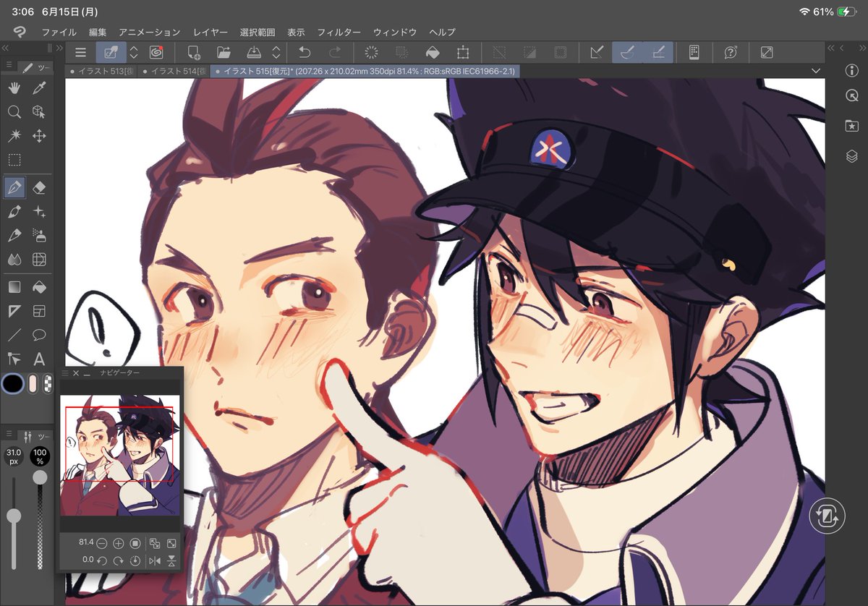
Task: Open the up-down arrows beside save icon
Action: tap(276, 52)
